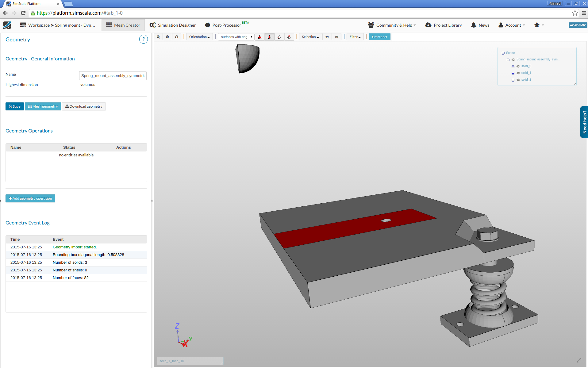This screenshot has height=368, width=588.
Task: Click the Mesh geometry button
Action: [x=43, y=106]
